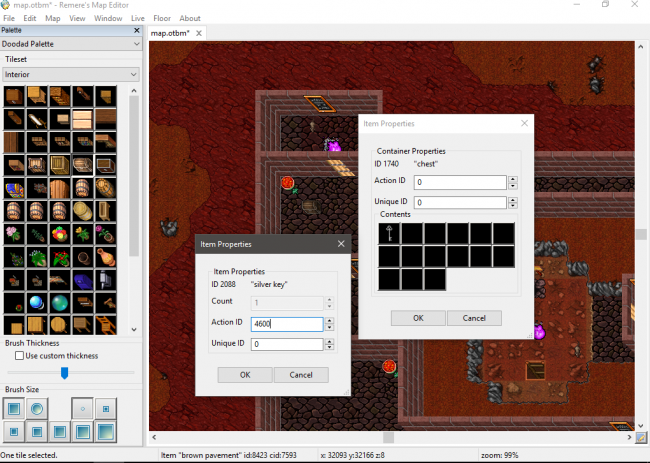The width and height of the screenshot is (650, 463).
Task: Choose the empty brown flower pot doodad
Action: pyautogui.click(x=82, y=257)
